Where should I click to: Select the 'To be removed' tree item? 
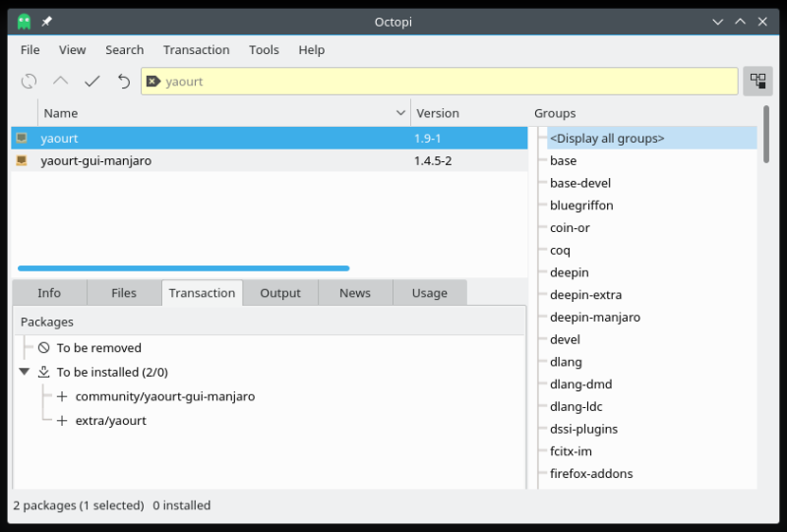(x=98, y=348)
